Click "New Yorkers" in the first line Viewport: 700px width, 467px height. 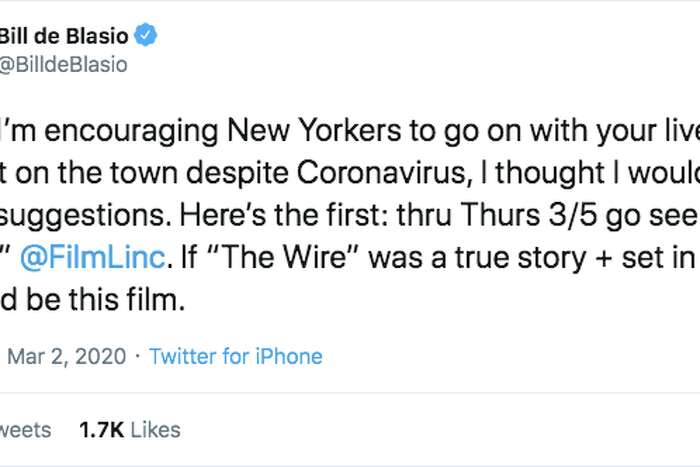pos(299,131)
